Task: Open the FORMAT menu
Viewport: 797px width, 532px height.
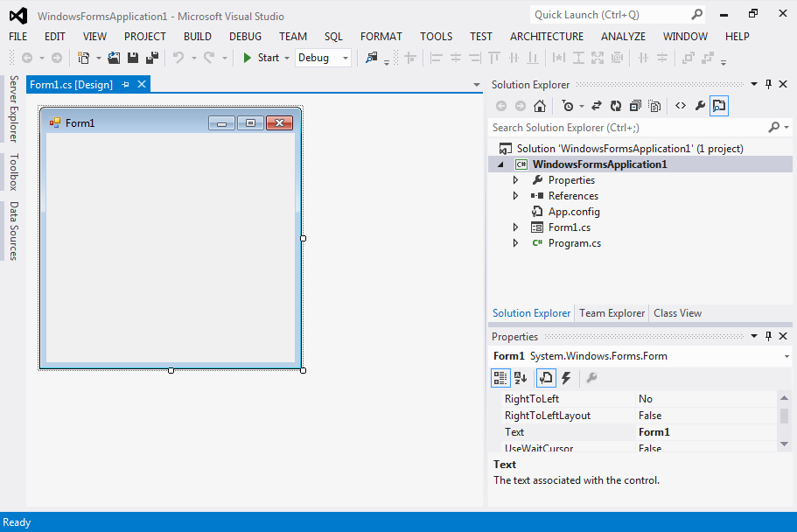Action: coord(381,37)
